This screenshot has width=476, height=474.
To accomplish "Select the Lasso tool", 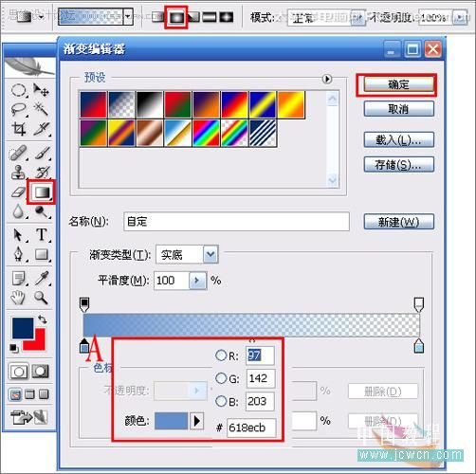I will [18, 109].
